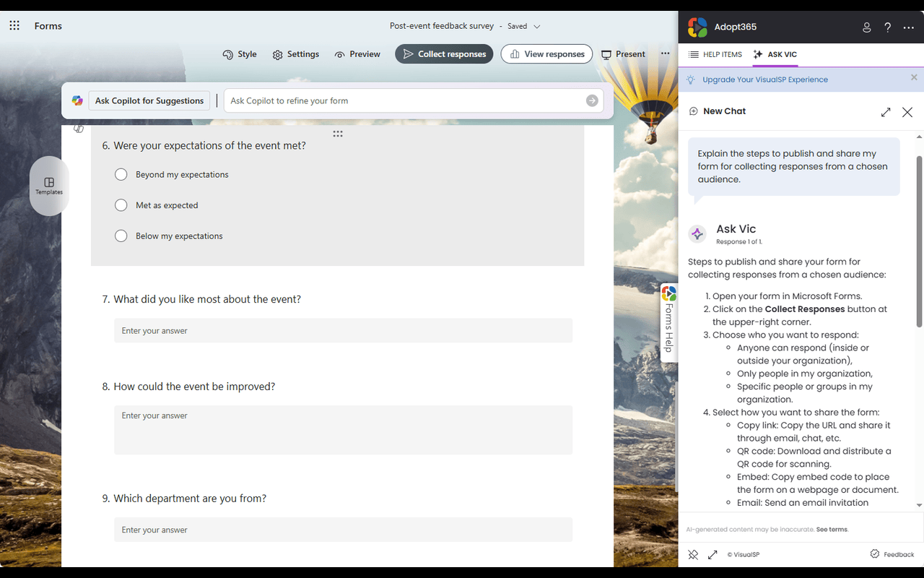Click the Adopt365 help question mark
The width and height of the screenshot is (924, 578).
888,27
